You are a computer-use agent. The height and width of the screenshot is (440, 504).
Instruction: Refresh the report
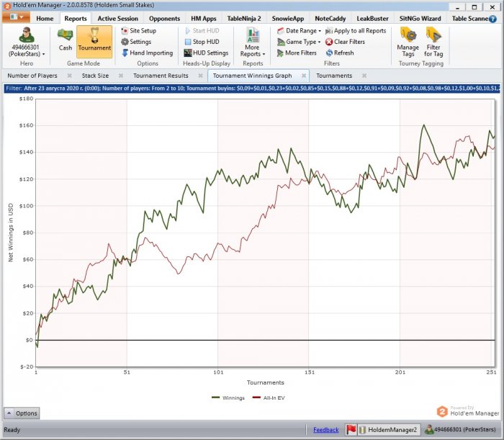(x=340, y=53)
